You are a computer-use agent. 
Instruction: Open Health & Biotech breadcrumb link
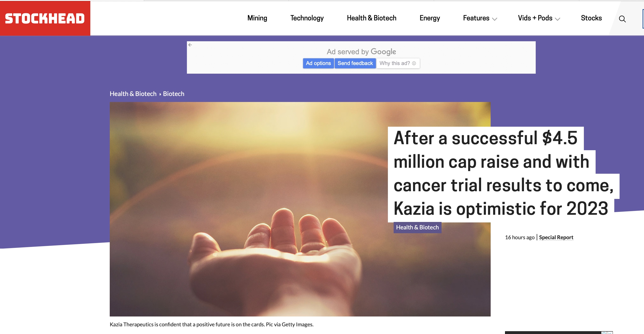click(x=133, y=94)
